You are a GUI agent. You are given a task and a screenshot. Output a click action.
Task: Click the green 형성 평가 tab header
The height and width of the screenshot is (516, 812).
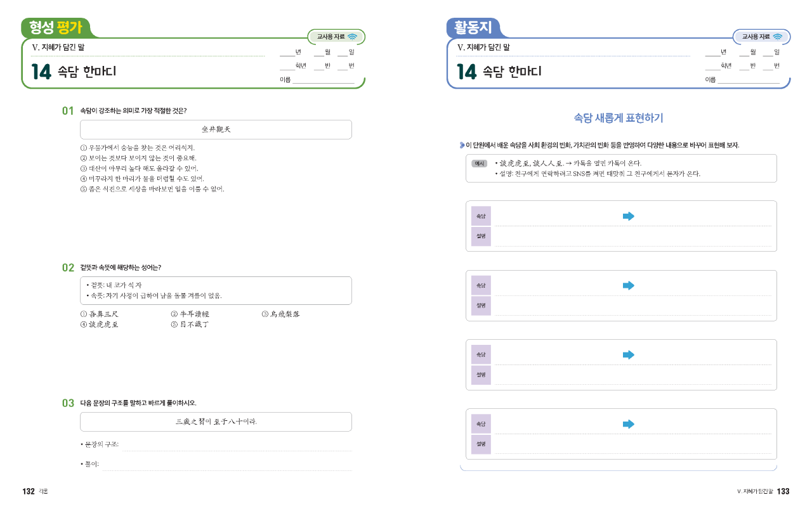point(56,28)
